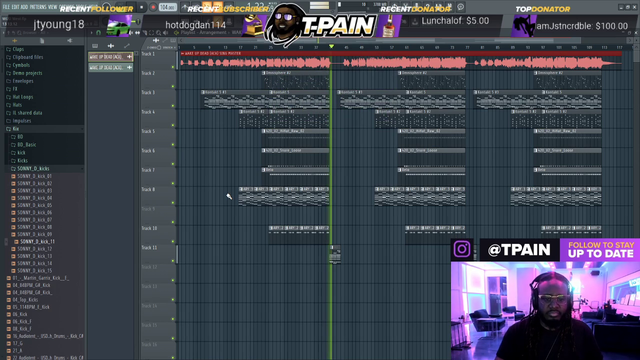Select the picker panel audio waveform icon
640x360 pixels.
coord(111,46)
